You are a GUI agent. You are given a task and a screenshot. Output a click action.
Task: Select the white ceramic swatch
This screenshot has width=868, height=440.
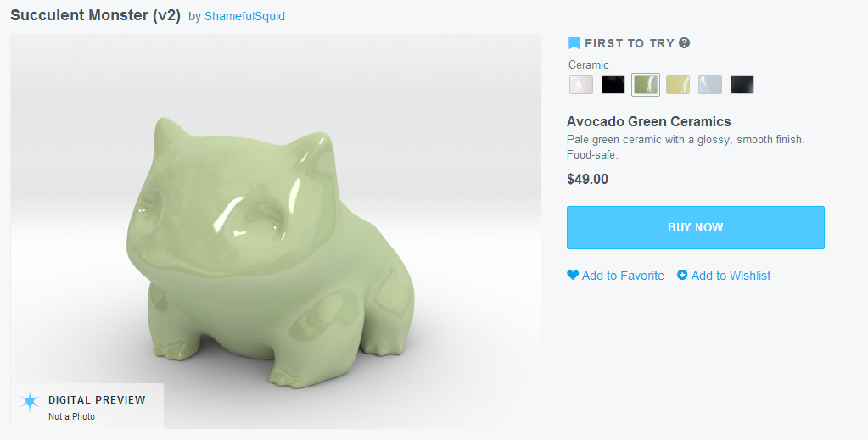[x=581, y=85]
